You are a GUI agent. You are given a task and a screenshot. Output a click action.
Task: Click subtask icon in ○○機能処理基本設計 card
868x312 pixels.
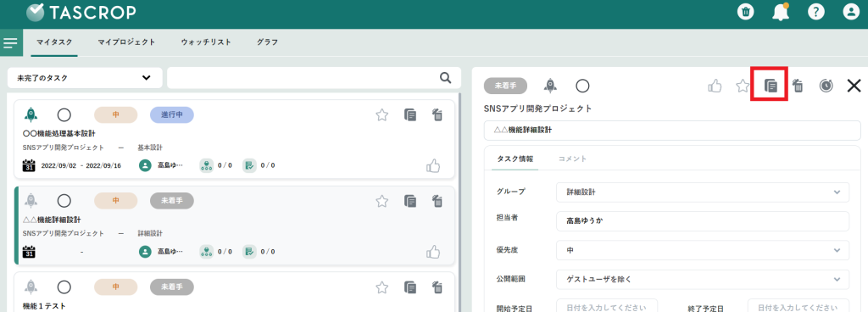point(206,165)
